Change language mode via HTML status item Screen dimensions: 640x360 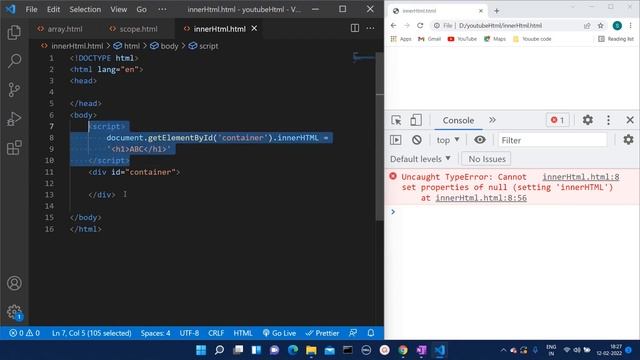pos(243,333)
